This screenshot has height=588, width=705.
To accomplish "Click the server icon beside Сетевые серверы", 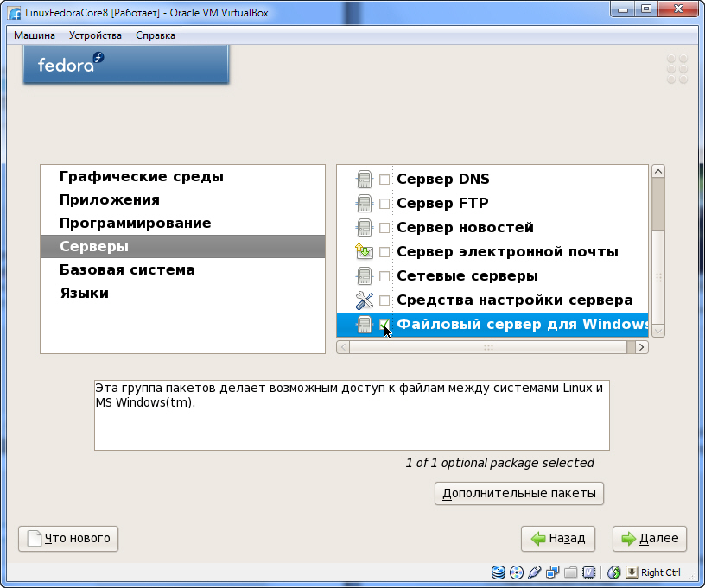I will pyautogui.click(x=365, y=275).
